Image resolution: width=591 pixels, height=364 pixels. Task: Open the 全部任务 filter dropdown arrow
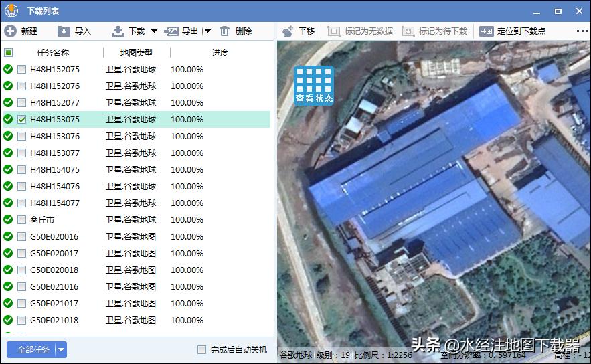point(62,350)
